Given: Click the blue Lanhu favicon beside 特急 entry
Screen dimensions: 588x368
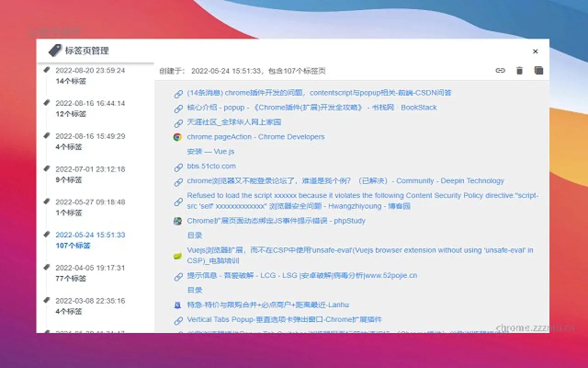Looking at the screenshot, I should coord(177,305).
